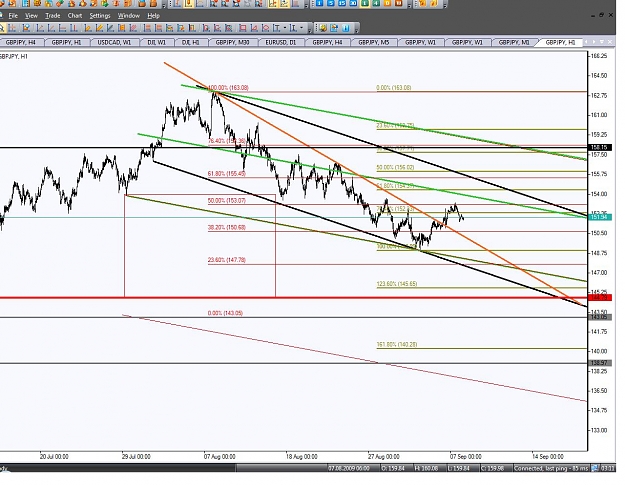Select the 1-minute timeframe button

pyautogui.click(x=319, y=3)
